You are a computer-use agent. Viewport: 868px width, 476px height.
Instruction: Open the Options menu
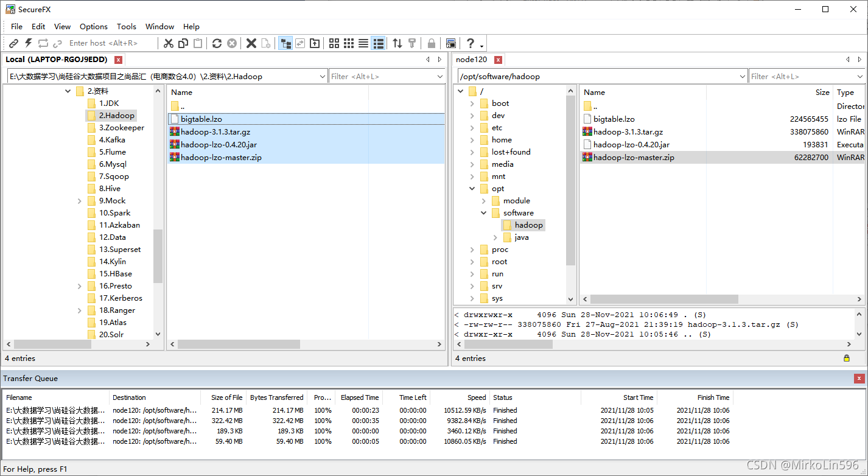[x=94, y=26]
